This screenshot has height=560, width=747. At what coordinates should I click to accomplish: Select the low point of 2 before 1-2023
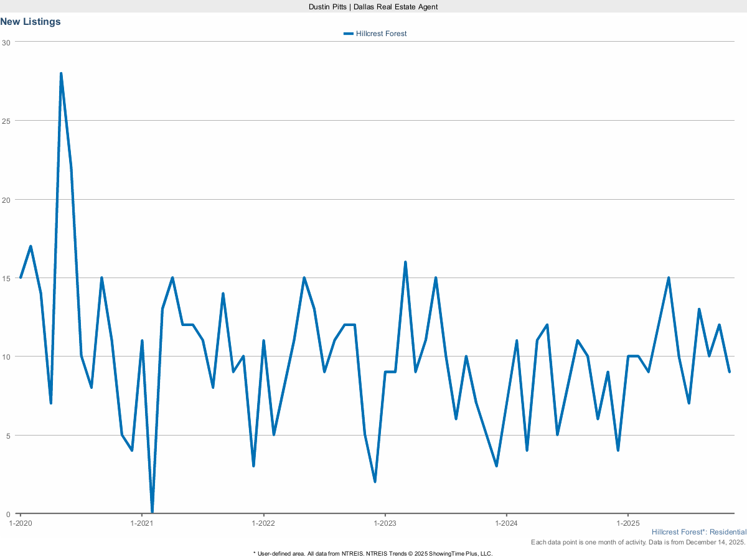point(375,482)
